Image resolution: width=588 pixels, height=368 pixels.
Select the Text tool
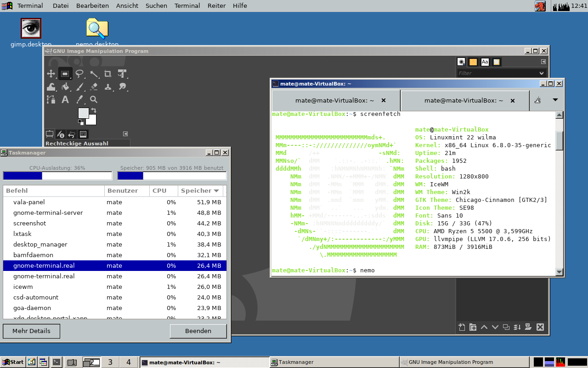pyautogui.click(x=65, y=99)
